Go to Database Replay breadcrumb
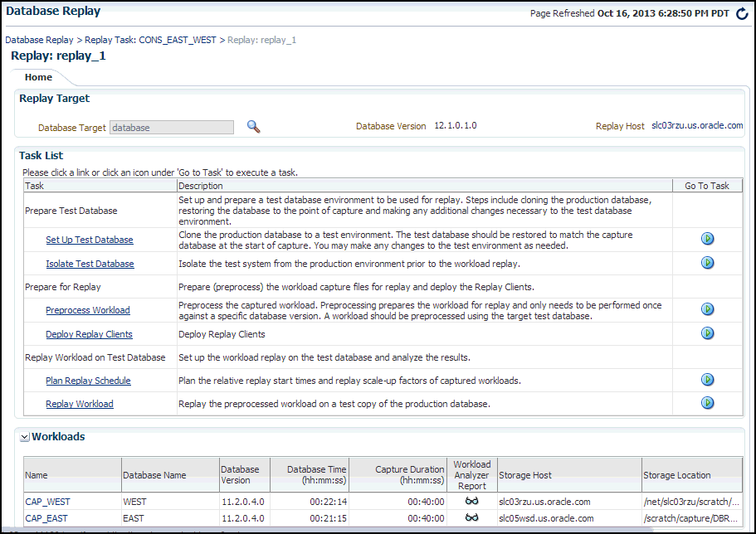 (39, 40)
